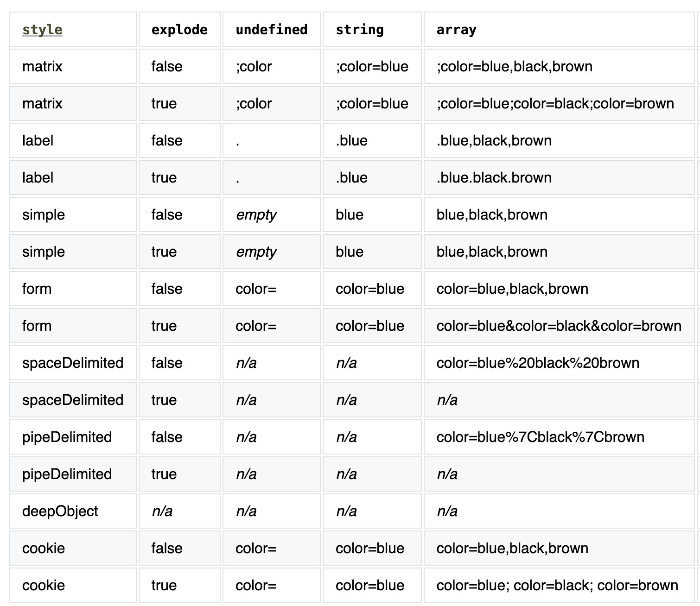700x606 pixels.
Task: Click the undefined column header
Action: click(271, 30)
